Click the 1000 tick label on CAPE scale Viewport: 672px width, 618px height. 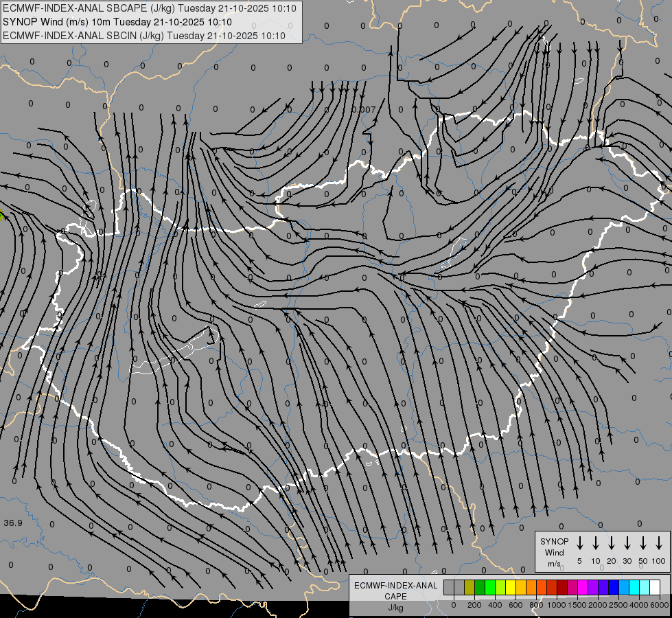557,605
